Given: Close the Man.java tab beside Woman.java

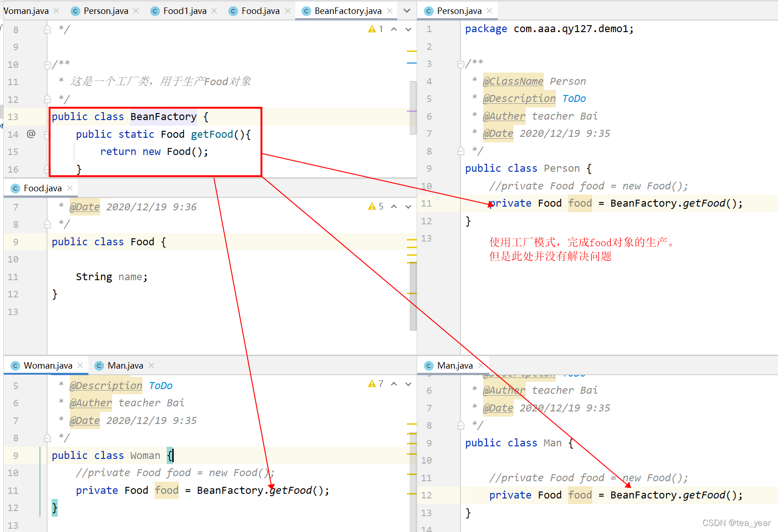Looking at the screenshot, I should point(151,365).
